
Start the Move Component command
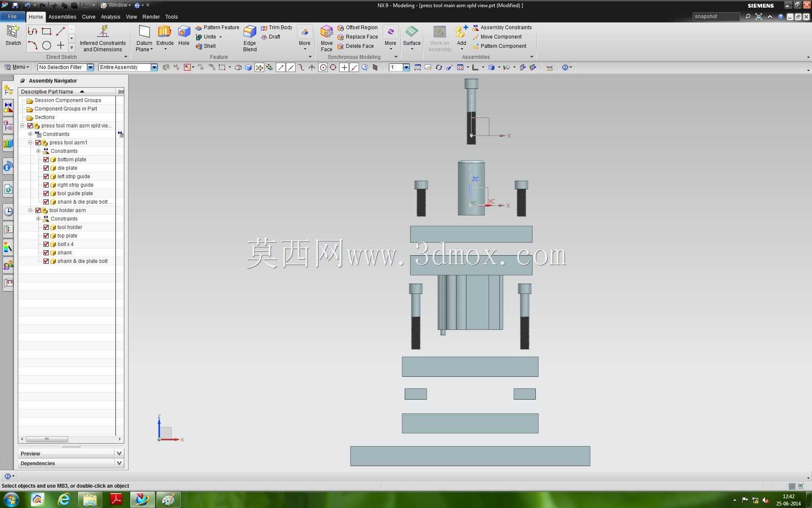(497, 37)
